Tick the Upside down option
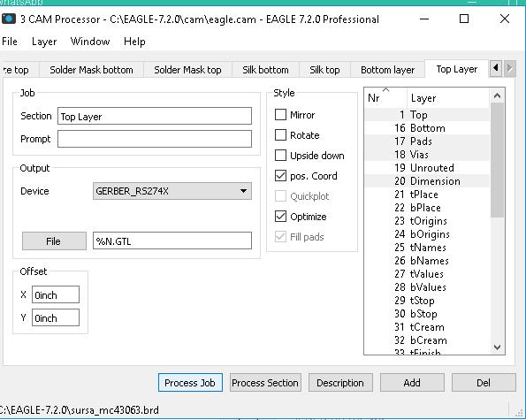This screenshot has width=526, height=420. pyautogui.click(x=280, y=156)
